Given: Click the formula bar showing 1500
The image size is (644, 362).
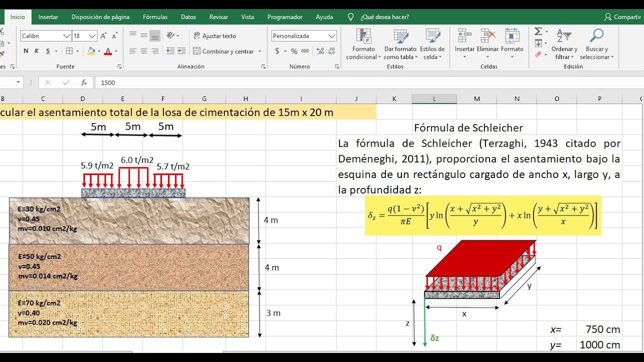Looking at the screenshot, I should [369, 82].
